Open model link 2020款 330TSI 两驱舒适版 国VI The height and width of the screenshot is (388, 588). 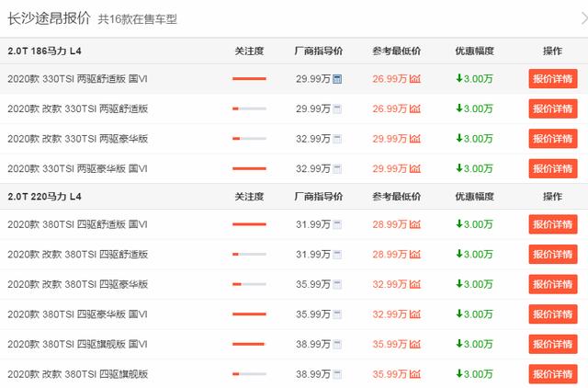point(77,79)
